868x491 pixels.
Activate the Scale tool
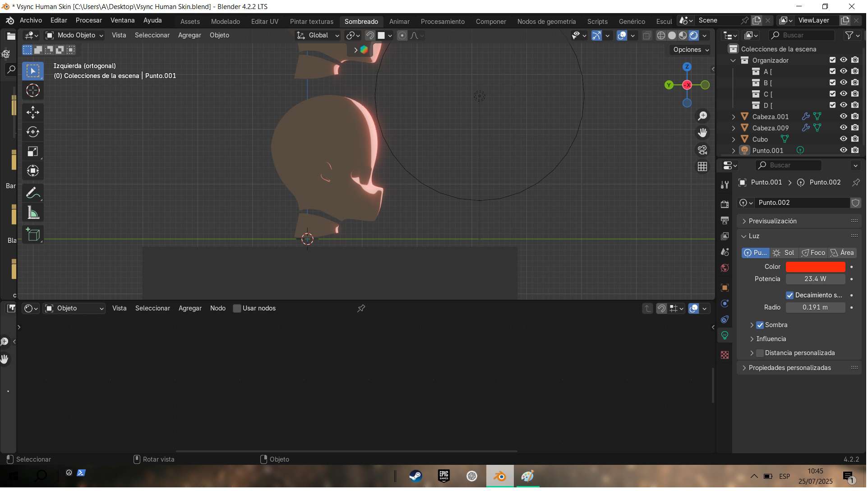(x=32, y=152)
